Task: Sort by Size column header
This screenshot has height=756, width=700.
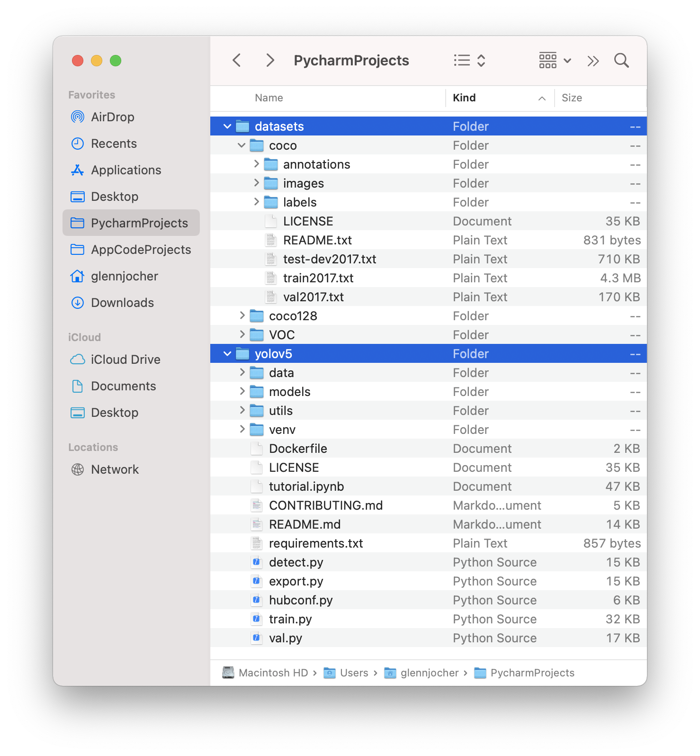Action: click(572, 98)
